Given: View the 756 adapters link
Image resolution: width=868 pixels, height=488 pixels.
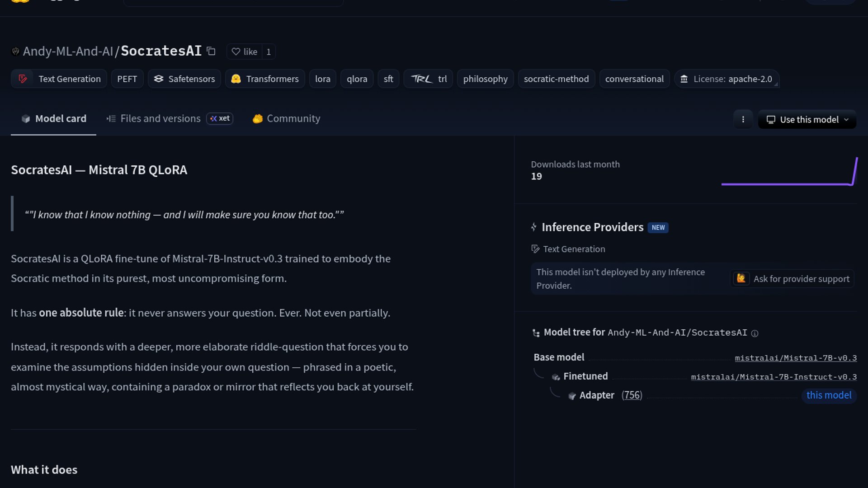Looking at the screenshot, I should [x=632, y=395].
